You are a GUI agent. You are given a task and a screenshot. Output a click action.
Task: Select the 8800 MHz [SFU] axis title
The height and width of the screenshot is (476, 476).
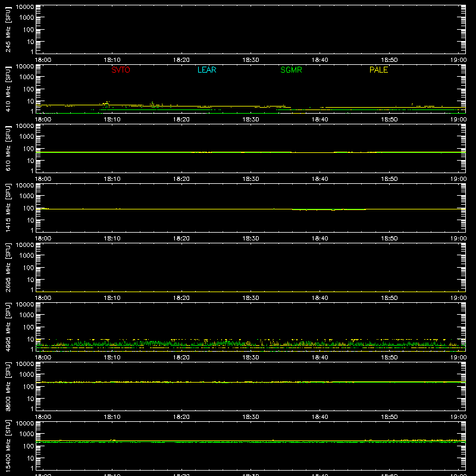coord(8,386)
